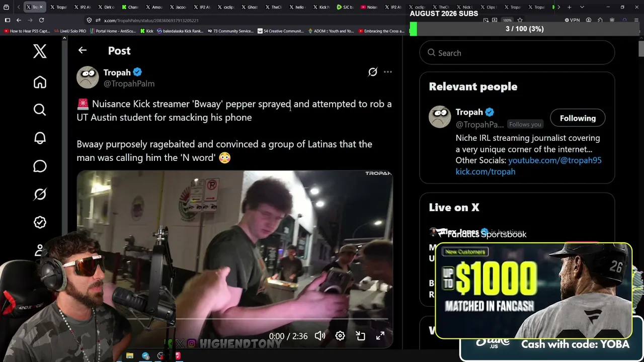Toggle the browser sidebar panel icon
The width and height of the screenshot is (644, 362).
[7, 20]
